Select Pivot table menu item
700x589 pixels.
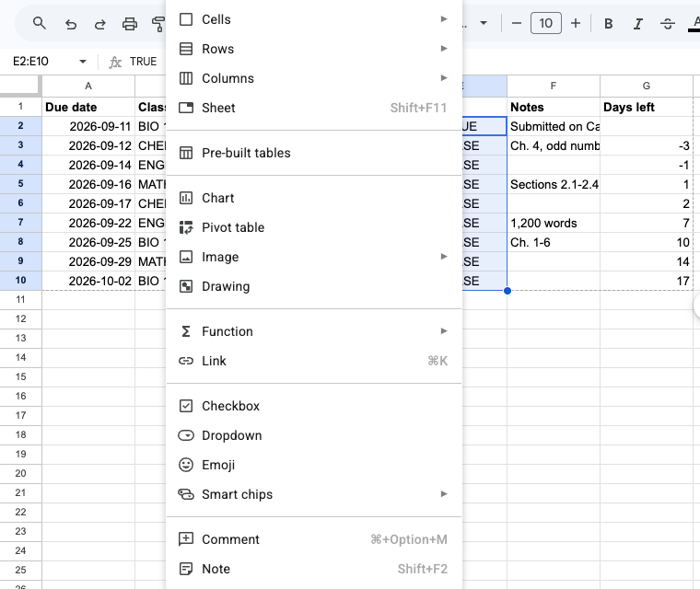tap(314, 227)
